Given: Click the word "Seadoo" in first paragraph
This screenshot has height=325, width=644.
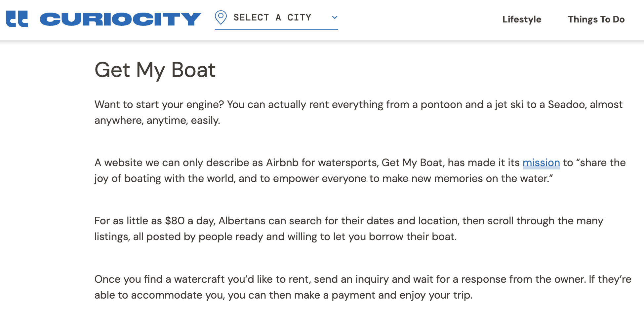Looking at the screenshot, I should pyautogui.click(x=566, y=105).
